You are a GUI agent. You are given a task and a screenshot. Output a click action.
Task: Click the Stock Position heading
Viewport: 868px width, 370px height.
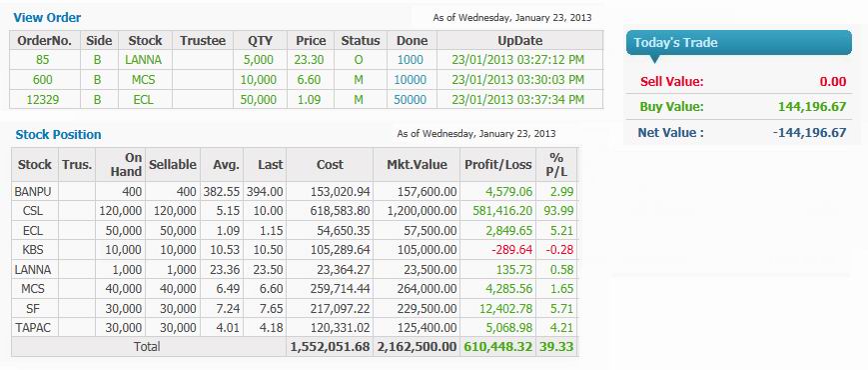[58, 135]
